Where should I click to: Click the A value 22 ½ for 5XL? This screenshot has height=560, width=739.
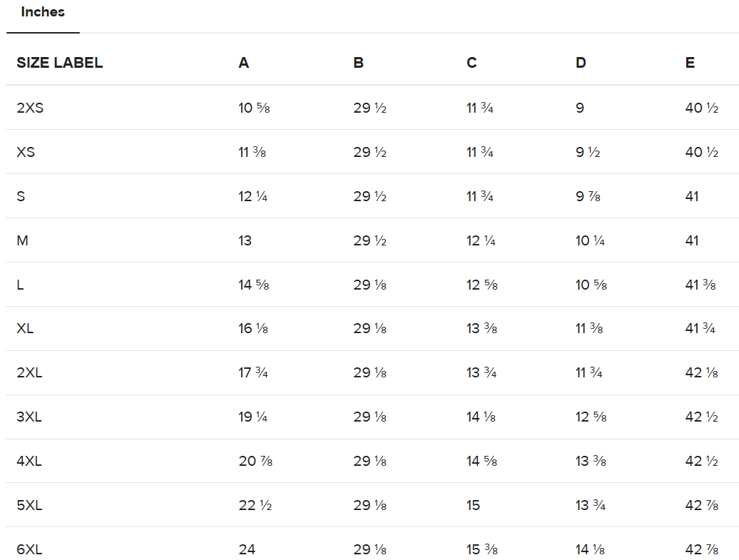255,505
